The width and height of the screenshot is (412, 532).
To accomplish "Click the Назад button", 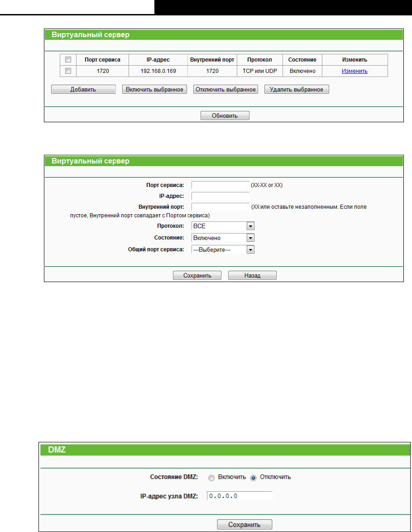I will coord(253,275).
